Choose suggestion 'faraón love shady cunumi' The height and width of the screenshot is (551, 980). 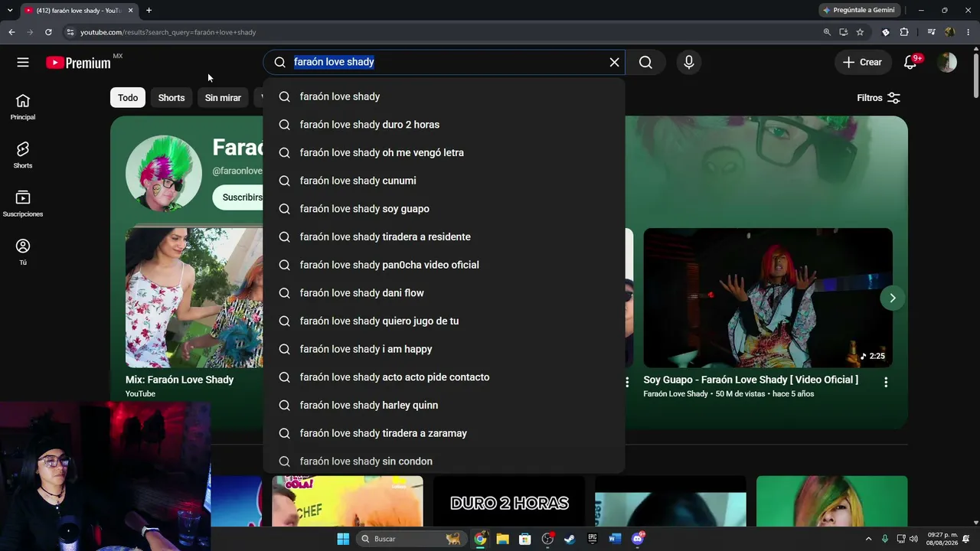pyautogui.click(x=444, y=181)
